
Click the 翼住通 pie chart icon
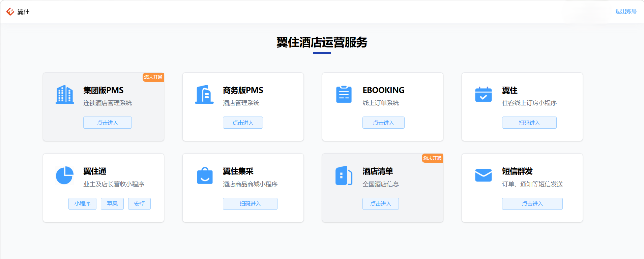pos(65,175)
